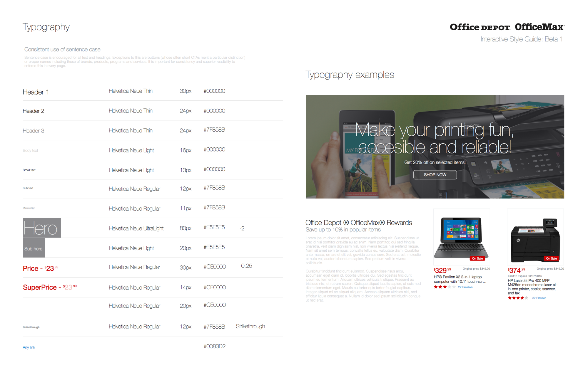This screenshot has height=380, width=588.
Task: Click Typography examples heading
Action: (x=350, y=75)
